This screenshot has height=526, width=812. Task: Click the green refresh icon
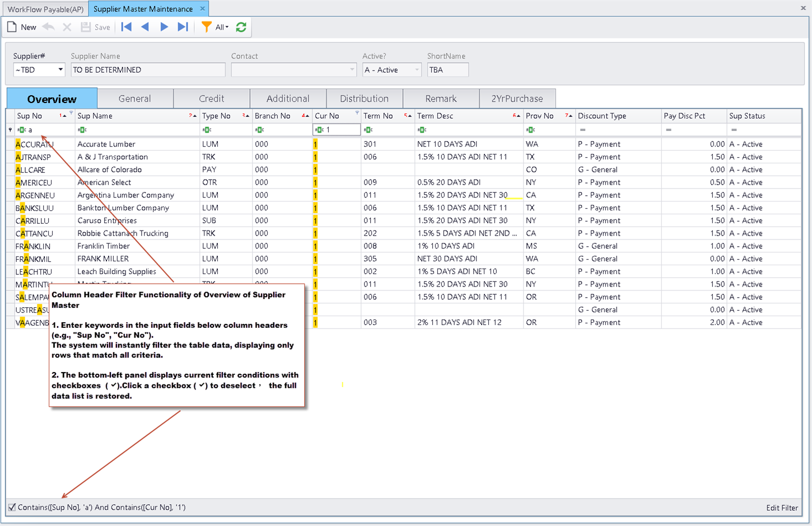(241, 27)
